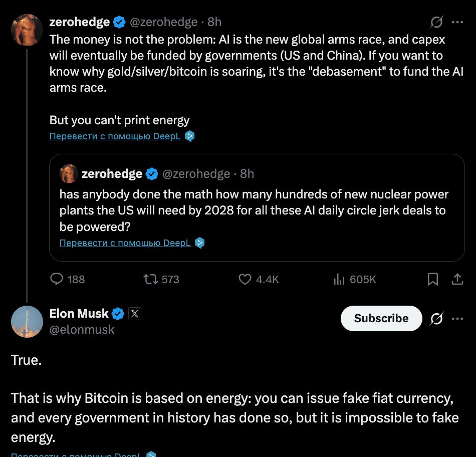Bookmark the zerohedge post
The image size is (476, 457).
[433, 279]
